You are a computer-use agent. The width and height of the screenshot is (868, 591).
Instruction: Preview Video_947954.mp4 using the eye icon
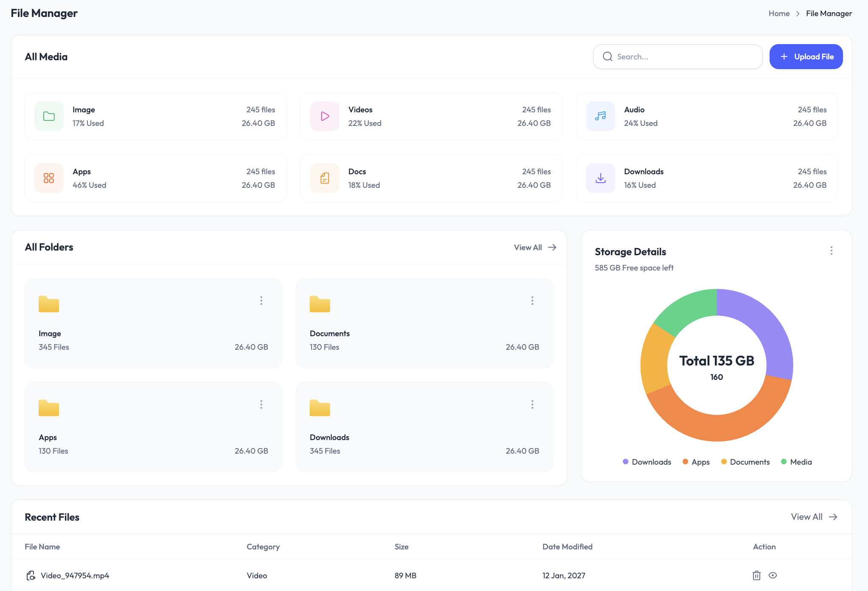click(773, 575)
